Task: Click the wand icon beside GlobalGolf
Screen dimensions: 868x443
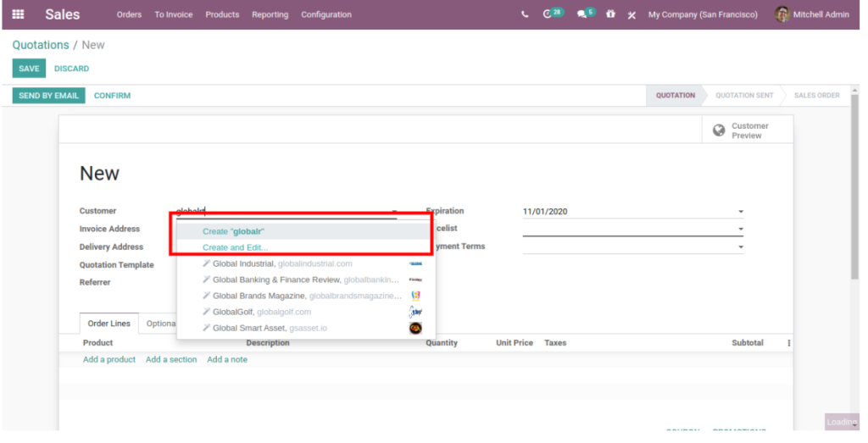Action: (x=207, y=312)
